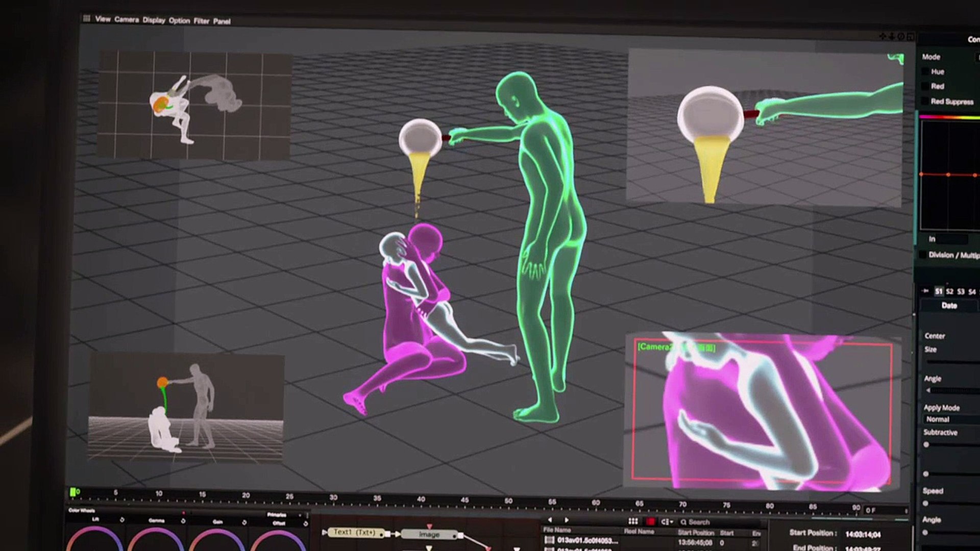
Task: Click the Size slider track
Action: click(952, 362)
